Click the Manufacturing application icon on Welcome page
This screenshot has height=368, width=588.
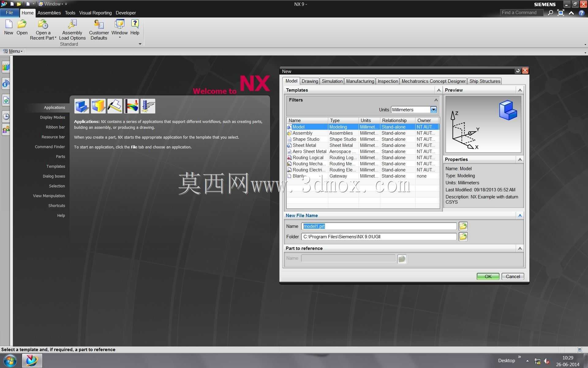tap(148, 106)
